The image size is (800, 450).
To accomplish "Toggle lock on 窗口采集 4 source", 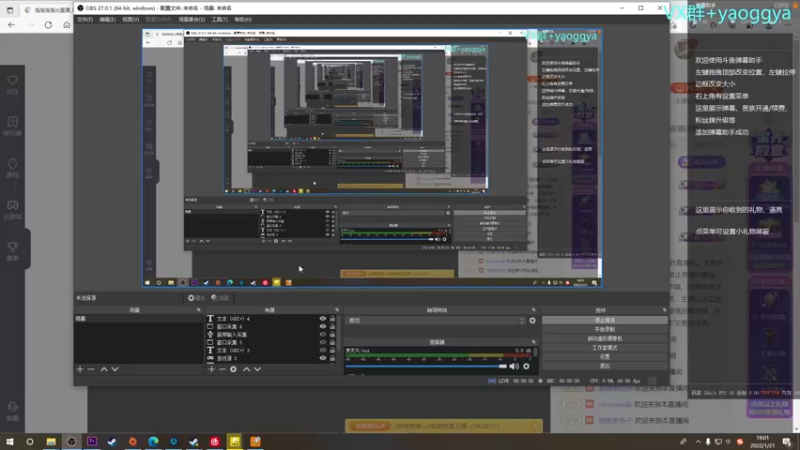I will (x=332, y=327).
